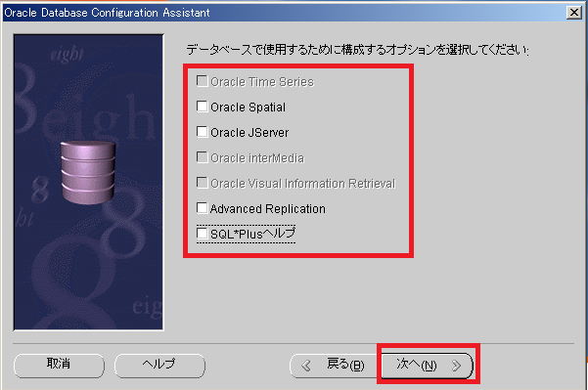Click the database cylinder image
The image size is (588, 390).
click(x=88, y=172)
